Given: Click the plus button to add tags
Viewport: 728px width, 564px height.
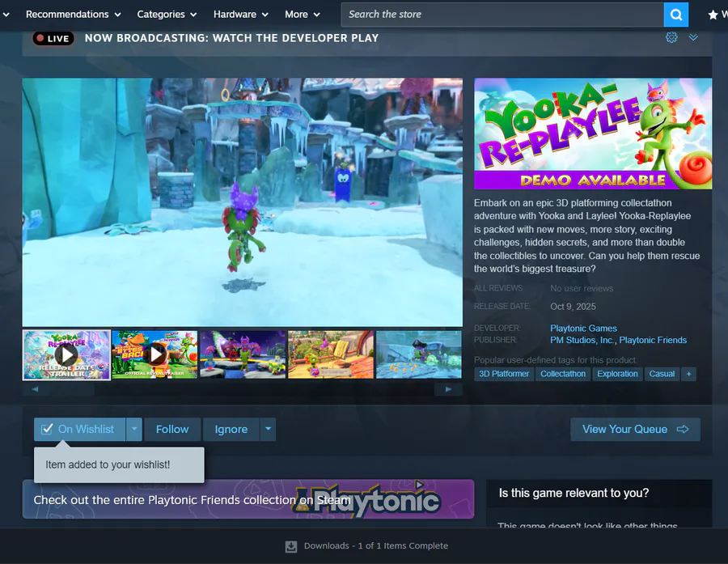Looking at the screenshot, I should (688, 374).
